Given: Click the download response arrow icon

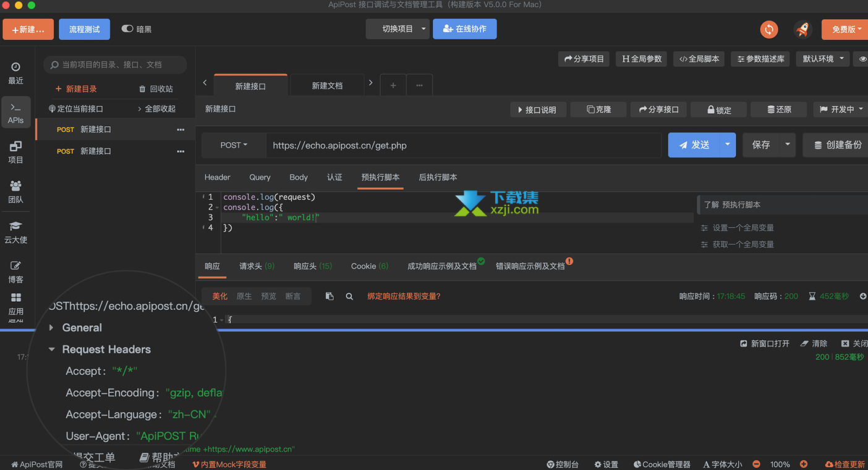Looking at the screenshot, I should point(863,296).
